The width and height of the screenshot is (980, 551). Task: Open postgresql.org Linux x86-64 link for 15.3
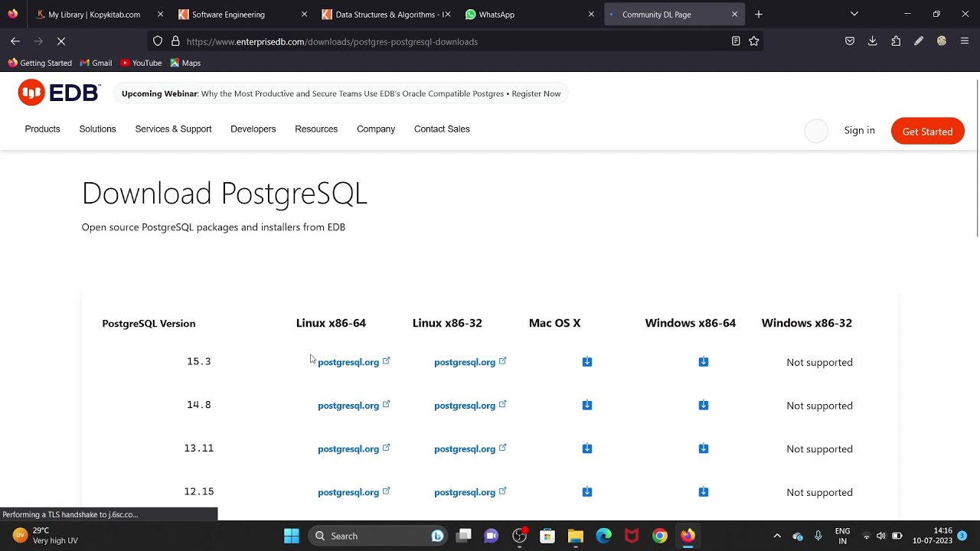[354, 362]
